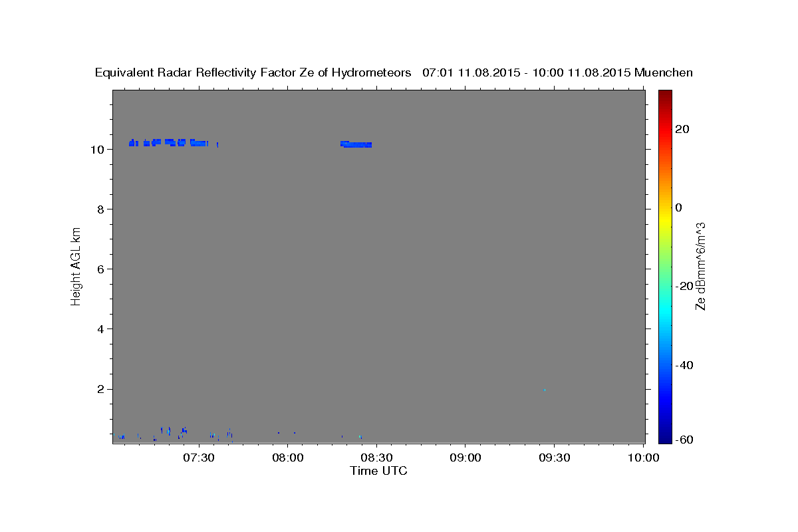Click the low-level echoes near 07:20
798x532 pixels.
click(x=174, y=432)
